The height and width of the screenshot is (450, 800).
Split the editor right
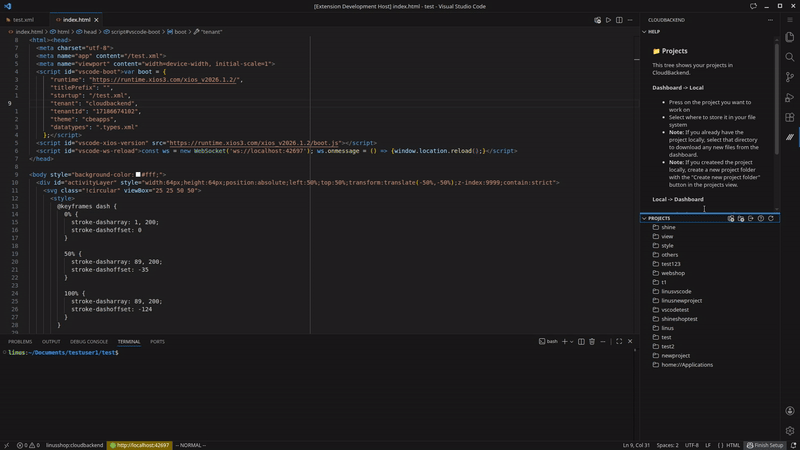[619, 20]
